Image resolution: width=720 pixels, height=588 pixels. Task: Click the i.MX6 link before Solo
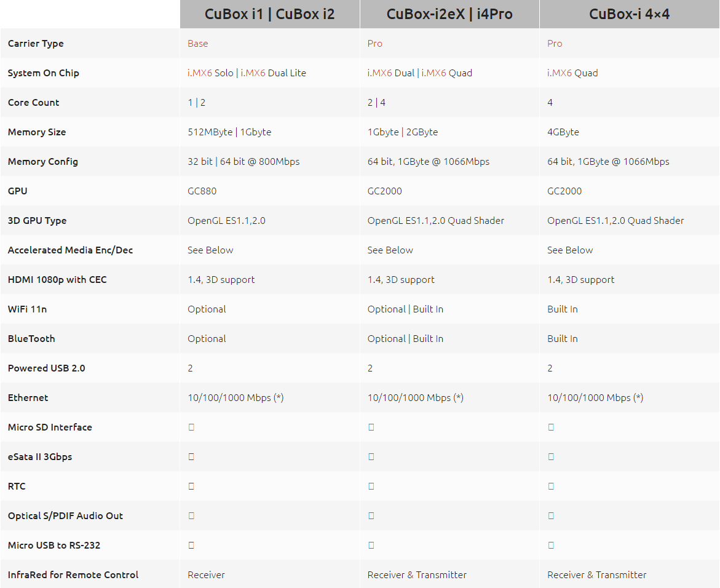(x=200, y=73)
